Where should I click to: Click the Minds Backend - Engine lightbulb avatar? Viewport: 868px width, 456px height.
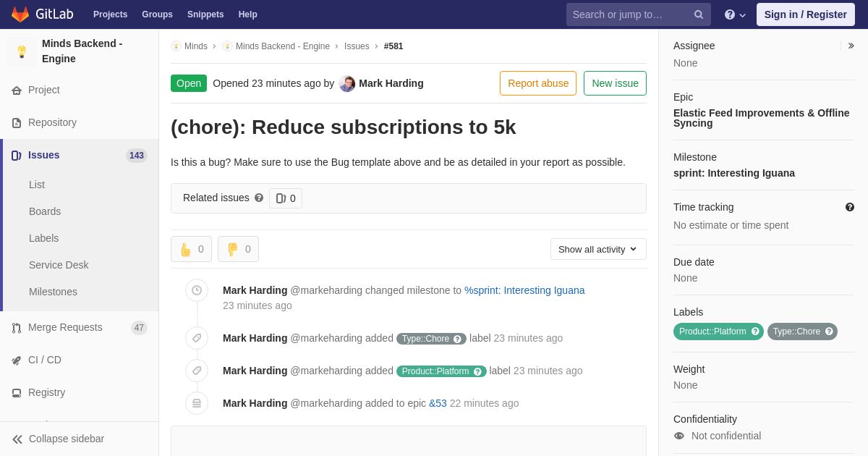pyautogui.click(x=22, y=51)
